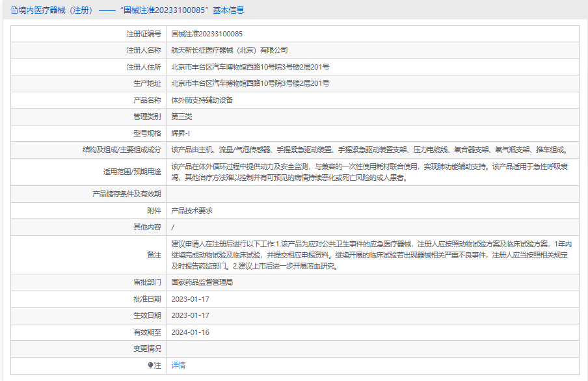Click the 生效日期 label

click(x=147, y=315)
